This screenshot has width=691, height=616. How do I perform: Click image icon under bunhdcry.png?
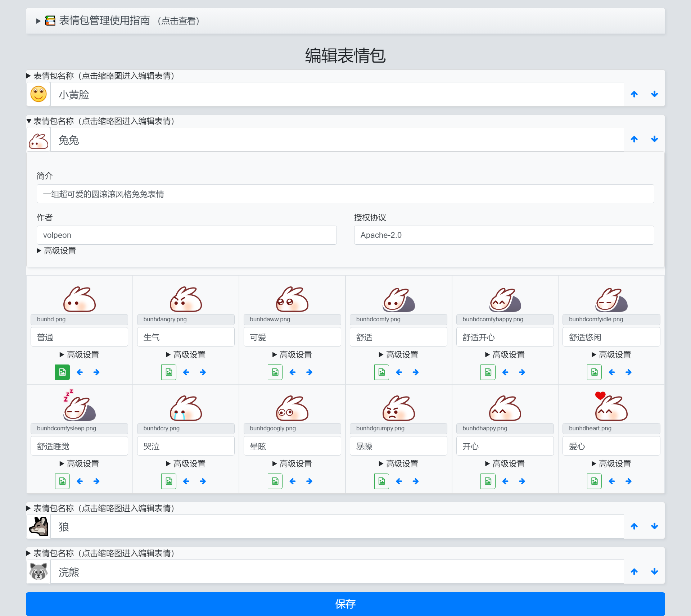click(168, 481)
